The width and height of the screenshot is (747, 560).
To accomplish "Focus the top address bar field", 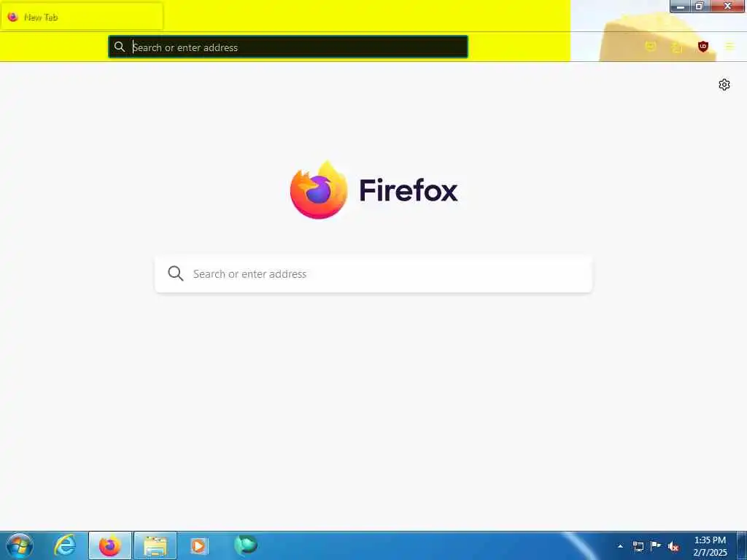I will pos(287,47).
